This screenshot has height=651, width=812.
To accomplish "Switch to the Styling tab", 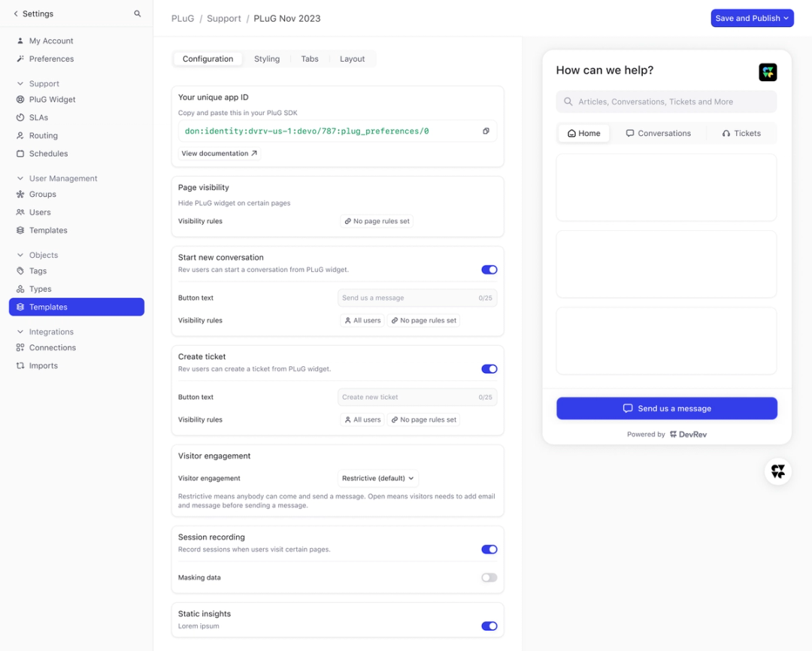I will (267, 59).
